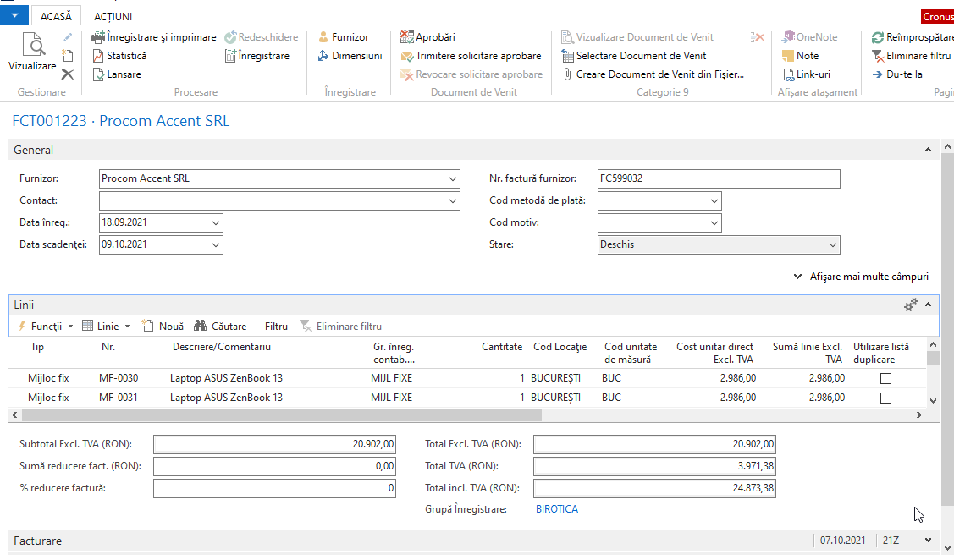Click Căutare binoculars in the Linii toolbar

(x=220, y=327)
